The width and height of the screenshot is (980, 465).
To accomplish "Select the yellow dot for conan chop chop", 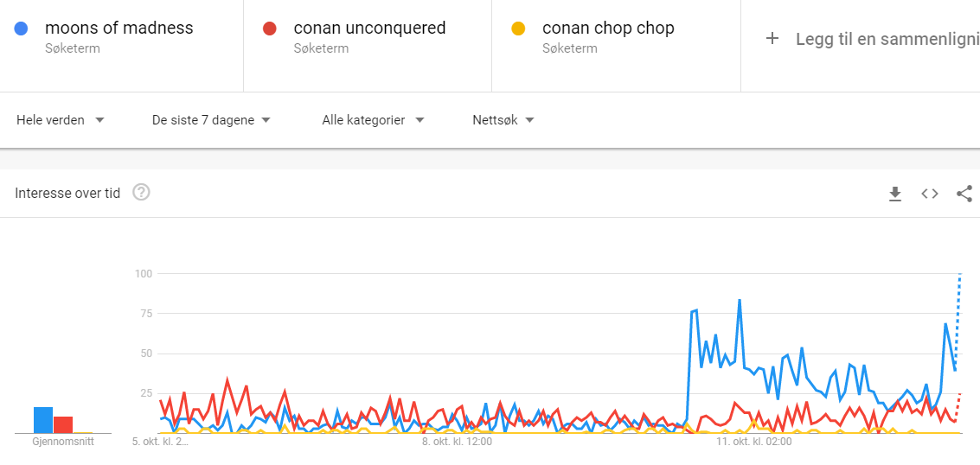I will [x=518, y=29].
